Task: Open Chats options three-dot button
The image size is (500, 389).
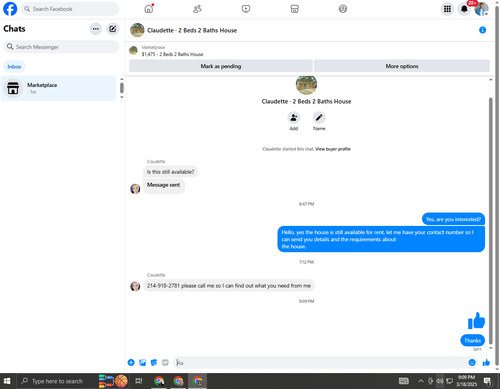Action: point(96,29)
